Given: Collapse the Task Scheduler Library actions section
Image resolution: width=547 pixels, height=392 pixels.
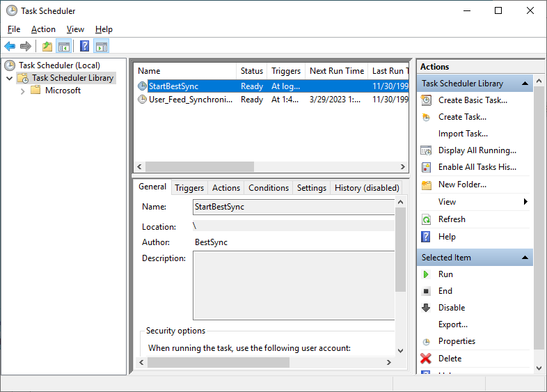Looking at the screenshot, I should (x=525, y=84).
